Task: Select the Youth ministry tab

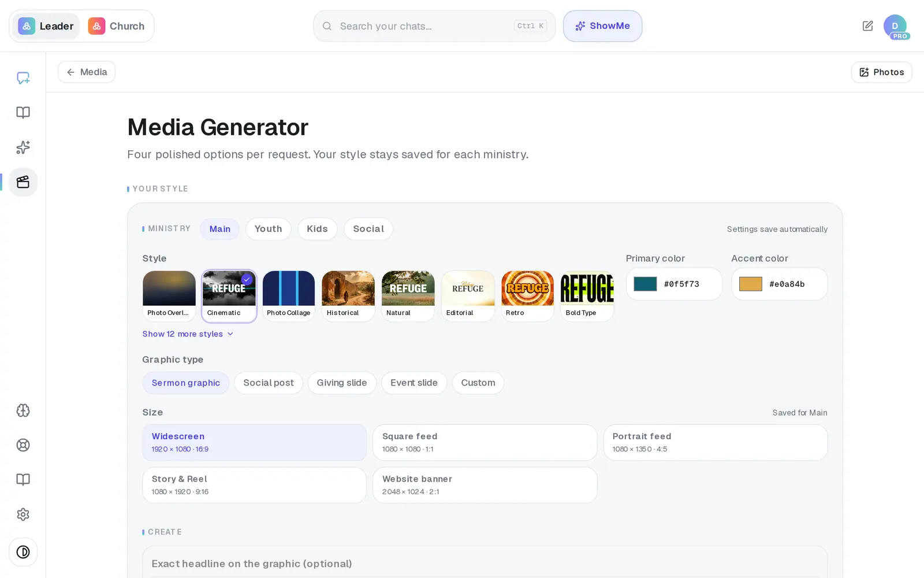Action: coord(269,229)
